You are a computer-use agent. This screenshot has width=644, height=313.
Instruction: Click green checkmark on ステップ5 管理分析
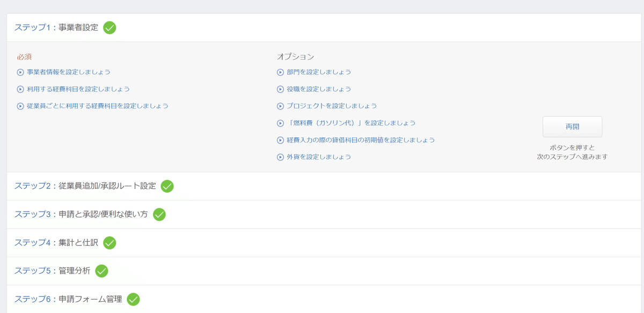101,271
